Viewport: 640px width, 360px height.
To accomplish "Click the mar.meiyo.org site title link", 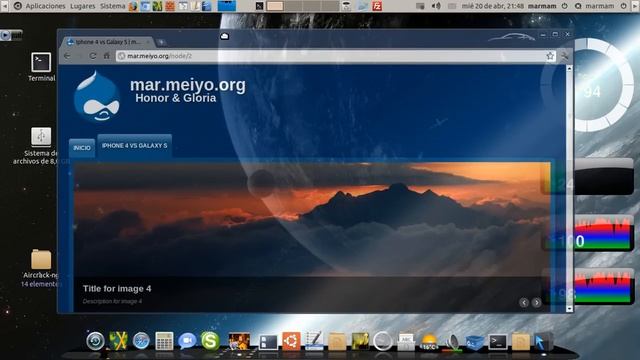I will (x=188, y=85).
